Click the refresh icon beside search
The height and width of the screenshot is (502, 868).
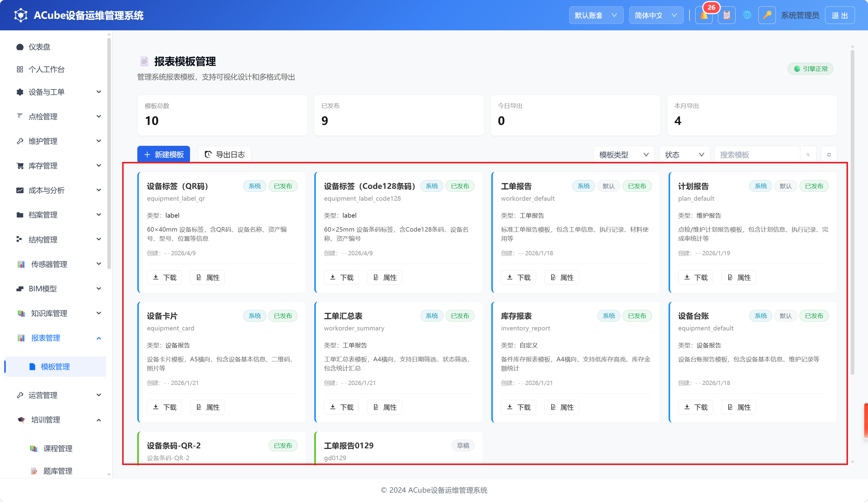pyautogui.click(x=829, y=155)
